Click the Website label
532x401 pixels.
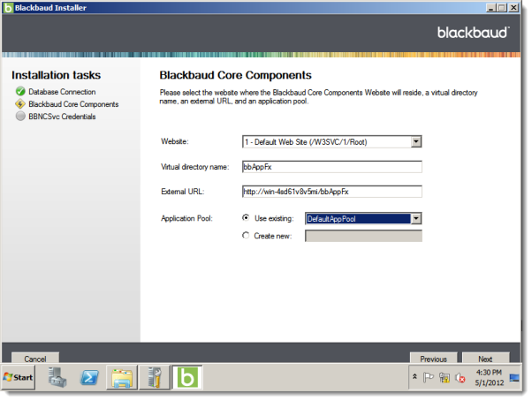[175, 141]
